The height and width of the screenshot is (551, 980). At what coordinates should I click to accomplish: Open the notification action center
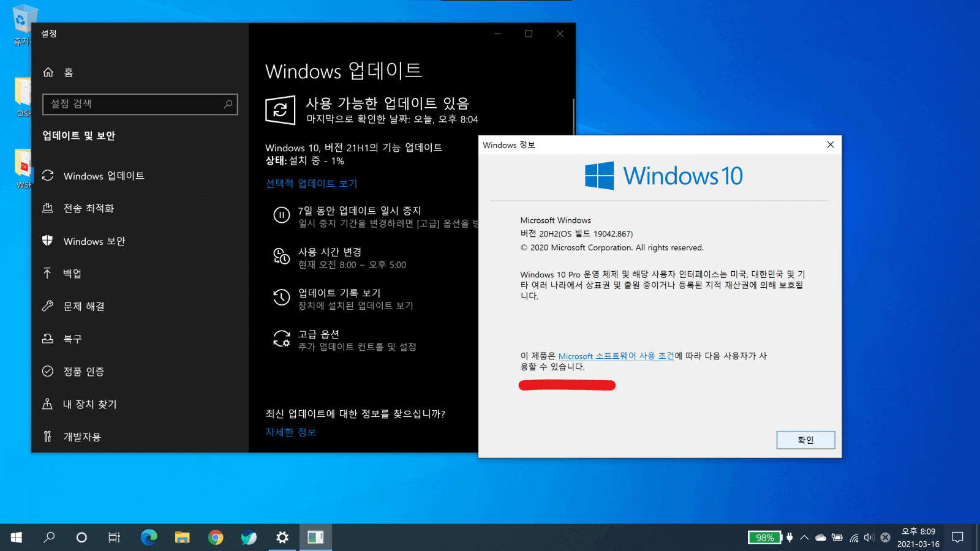[x=957, y=538]
